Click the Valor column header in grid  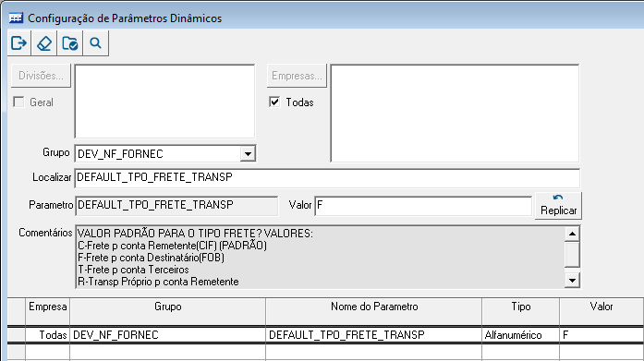coord(601,311)
